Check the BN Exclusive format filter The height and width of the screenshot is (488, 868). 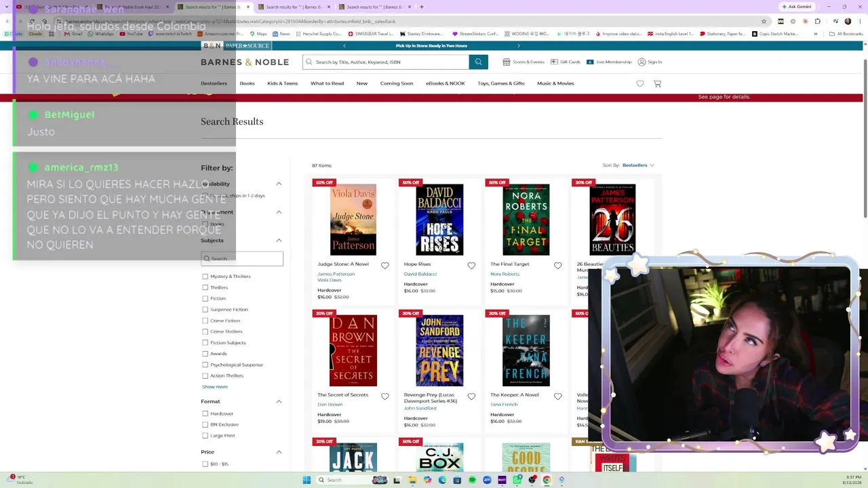(x=205, y=424)
